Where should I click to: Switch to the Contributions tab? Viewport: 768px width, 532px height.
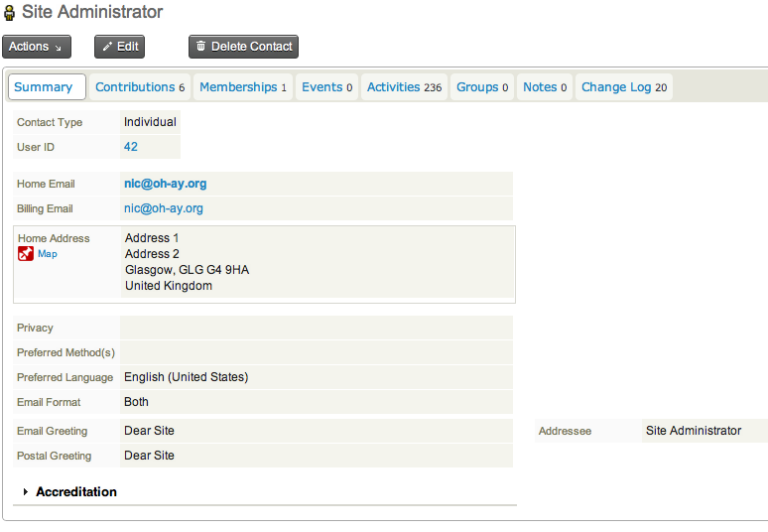(140, 87)
